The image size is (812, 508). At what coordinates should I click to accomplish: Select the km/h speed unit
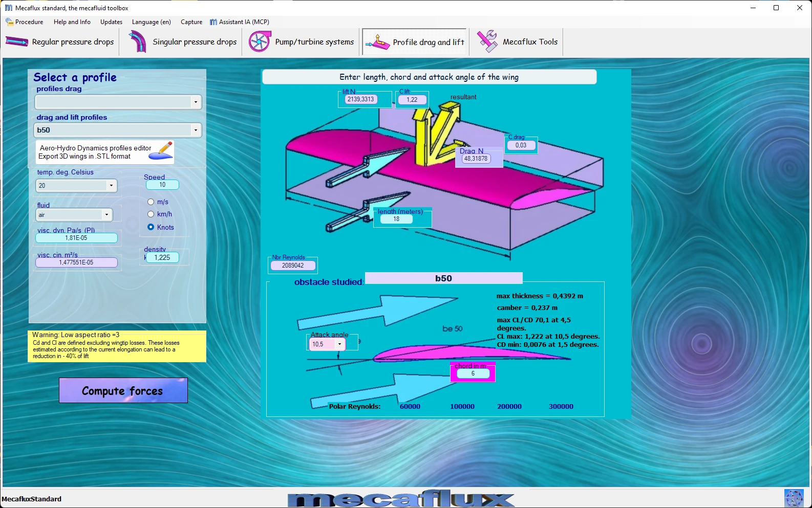click(151, 214)
